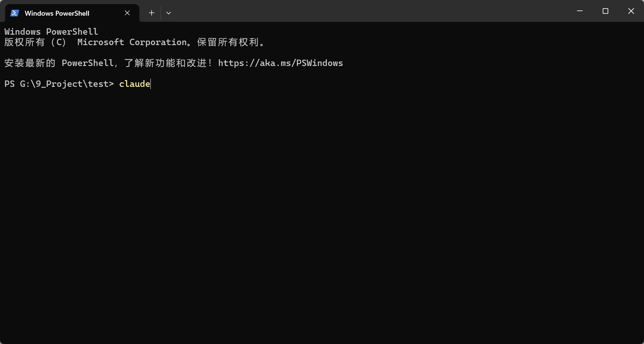The height and width of the screenshot is (344, 644).
Task: Click the "版权所有 (C)" text
Action: [35, 42]
